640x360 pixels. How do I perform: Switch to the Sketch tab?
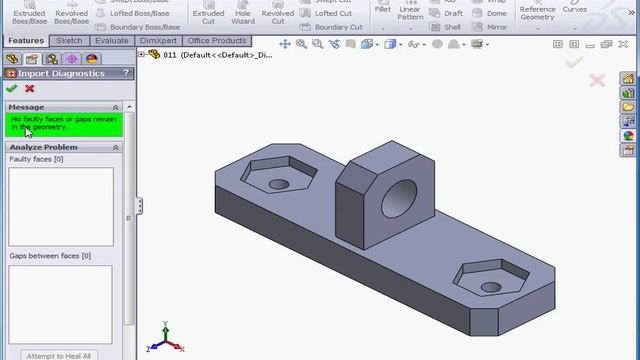(69, 40)
